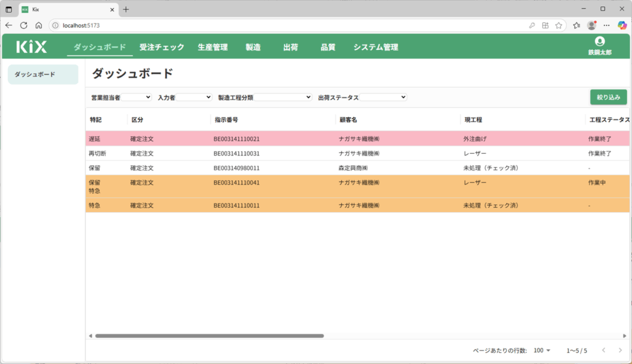
Task: Go back using browser back arrow
Action: [9, 25]
